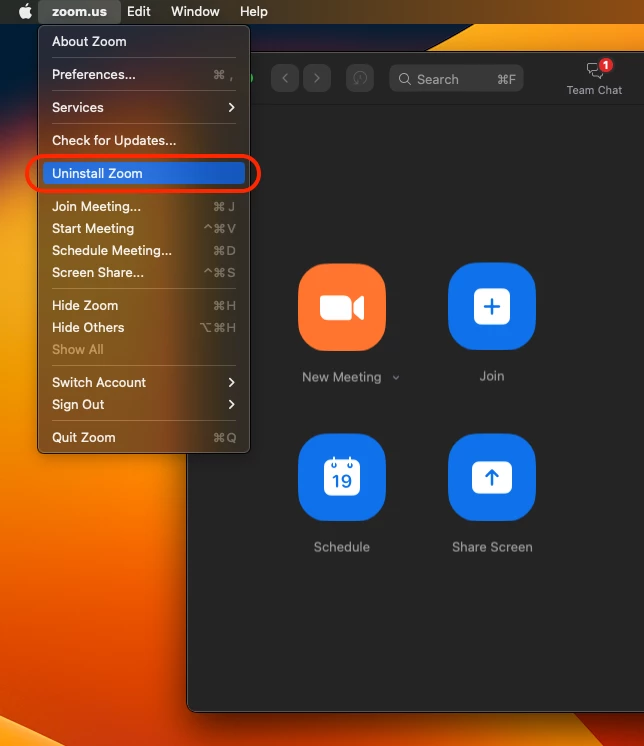
Task: Open the New Meeting options arrow
Action: (x=396, y=378)
